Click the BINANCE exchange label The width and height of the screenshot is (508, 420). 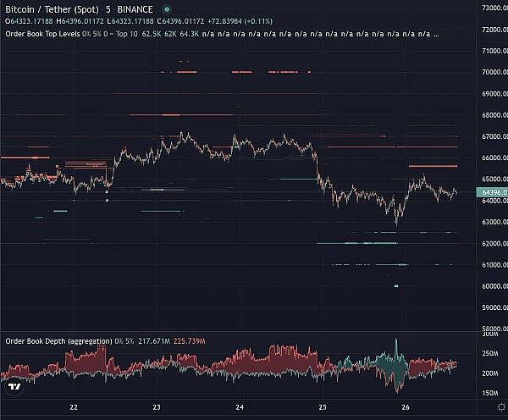135,9
